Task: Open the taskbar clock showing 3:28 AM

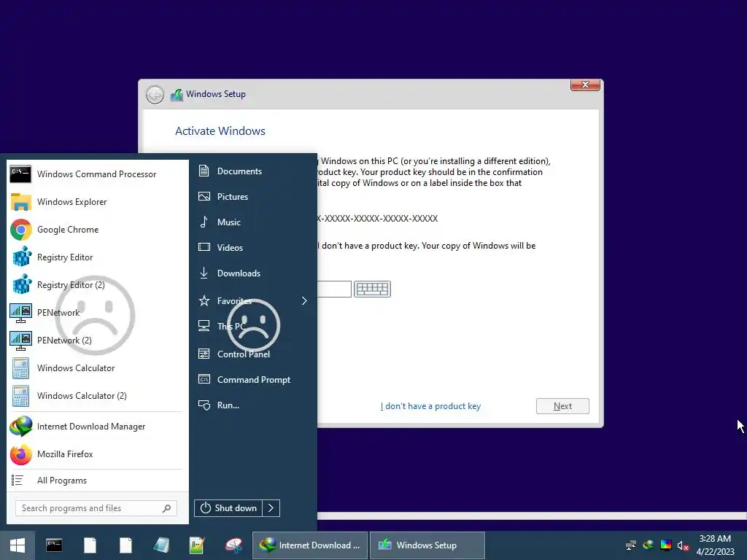Action: point(715,545)
